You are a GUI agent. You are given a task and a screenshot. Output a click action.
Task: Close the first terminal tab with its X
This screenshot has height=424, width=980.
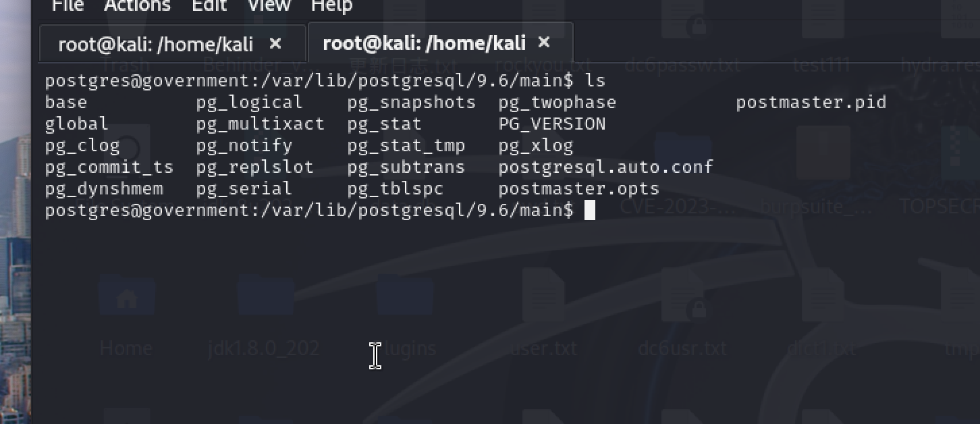pyautogui.click(x=275, y=44)
